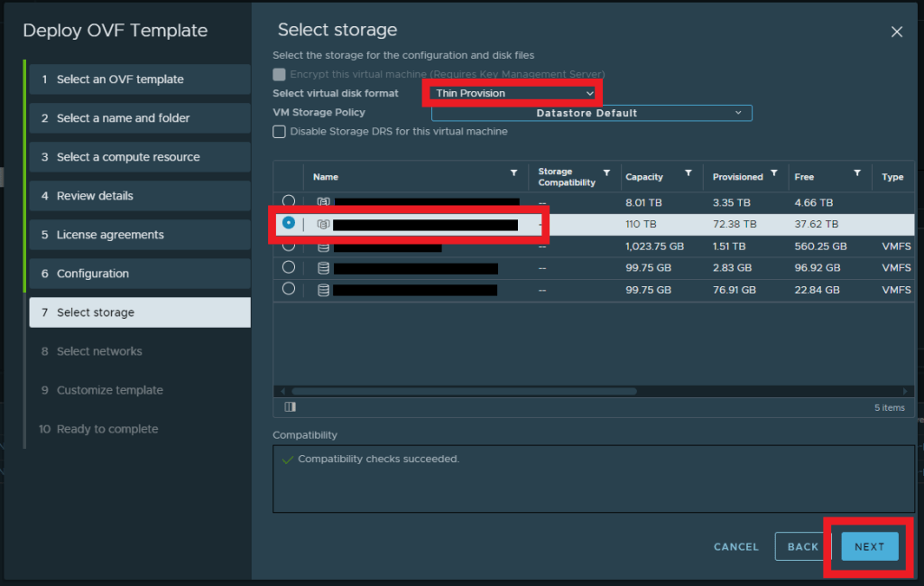Click the filter icon in Name column

tap(513, 172)
